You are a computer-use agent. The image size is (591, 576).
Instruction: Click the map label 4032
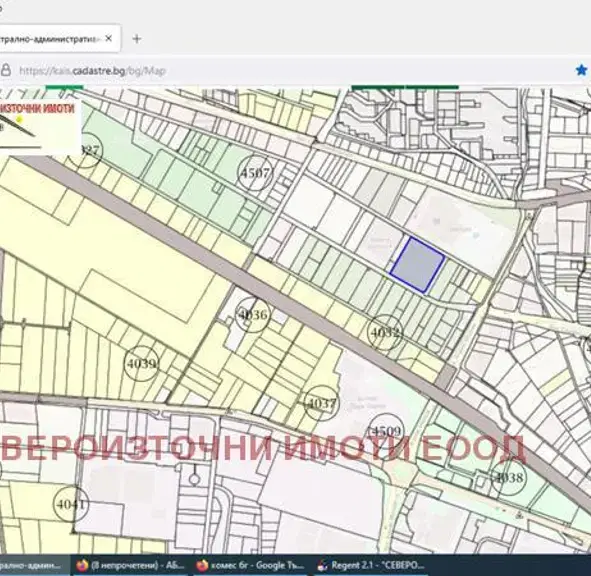click(x=385, y=332)
